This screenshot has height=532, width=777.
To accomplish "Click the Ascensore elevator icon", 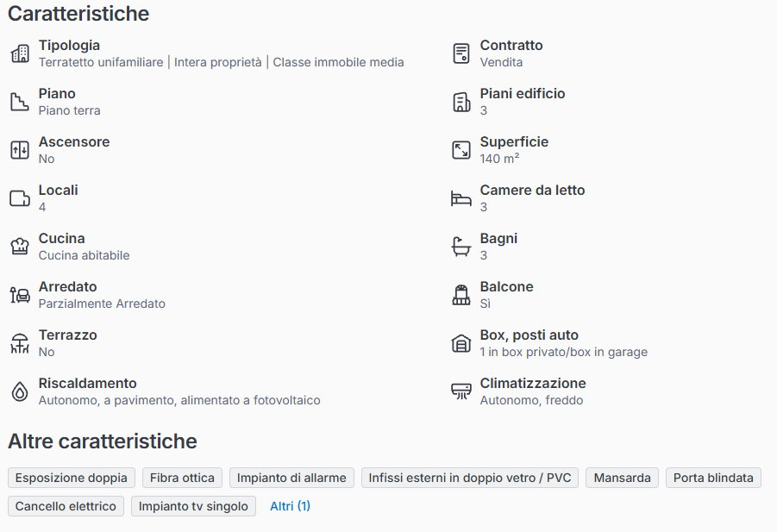I will tap(19, 150).
